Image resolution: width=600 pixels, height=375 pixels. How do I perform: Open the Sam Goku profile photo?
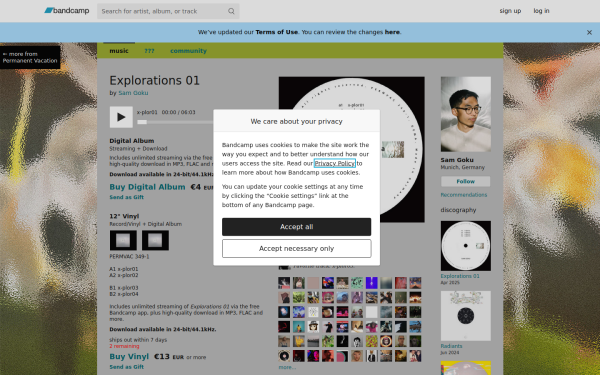(x=466, y=114)
